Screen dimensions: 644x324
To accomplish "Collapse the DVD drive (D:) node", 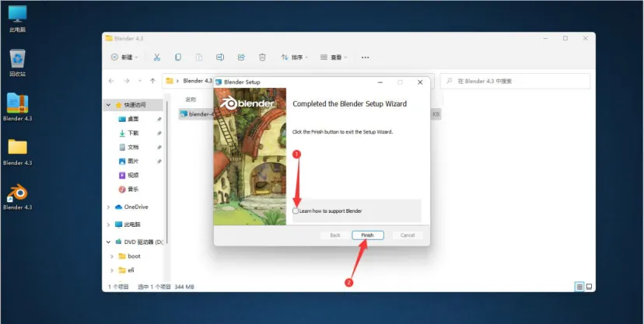I will (x=108, y=242).
